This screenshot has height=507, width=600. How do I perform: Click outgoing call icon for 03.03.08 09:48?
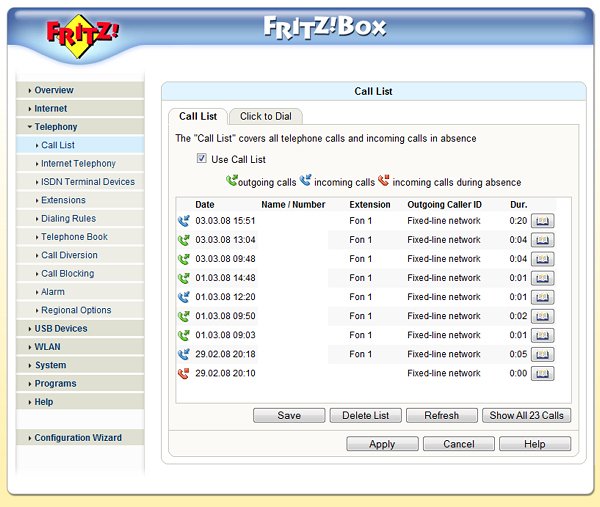click(183, 259)
